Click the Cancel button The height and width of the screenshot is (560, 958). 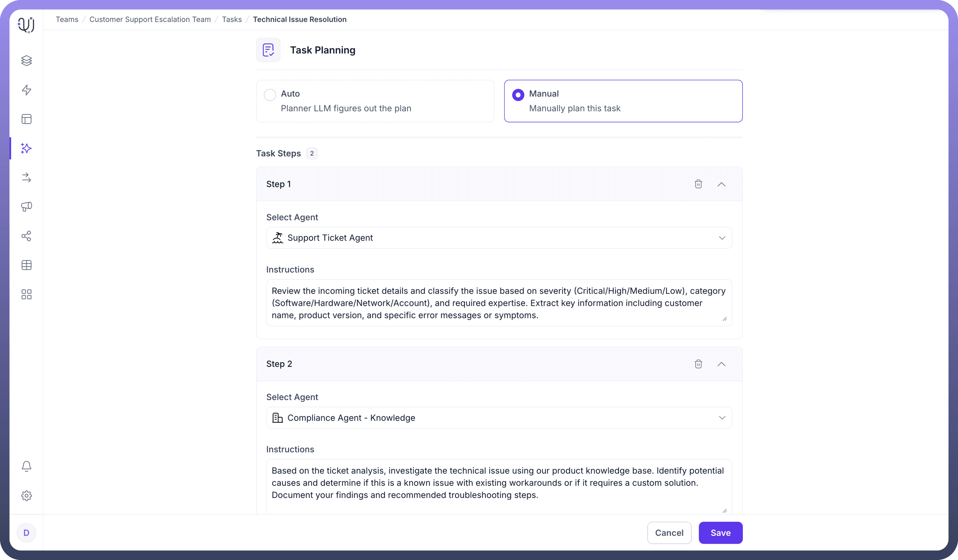669,533
